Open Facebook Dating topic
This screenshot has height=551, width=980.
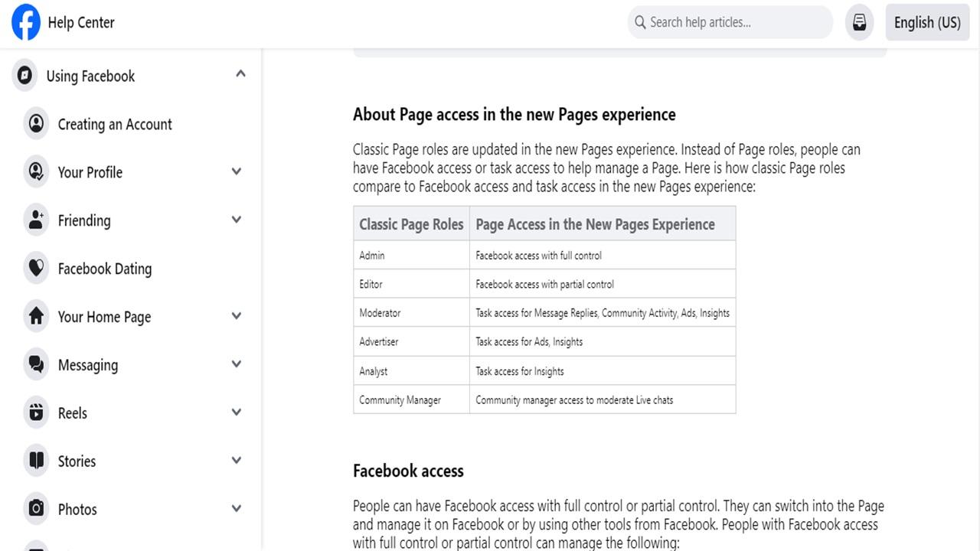point(105,269)
